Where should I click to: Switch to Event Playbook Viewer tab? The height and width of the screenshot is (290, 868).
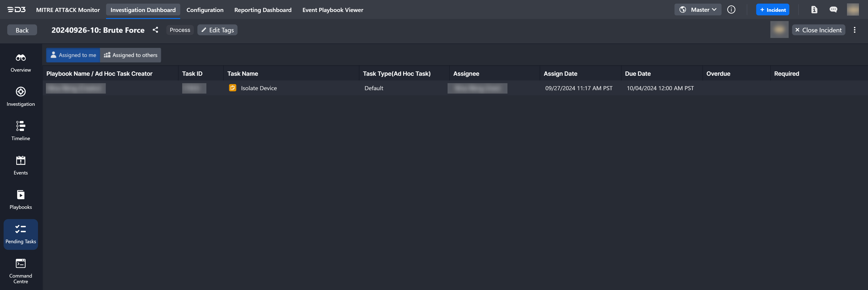(332, 10)
